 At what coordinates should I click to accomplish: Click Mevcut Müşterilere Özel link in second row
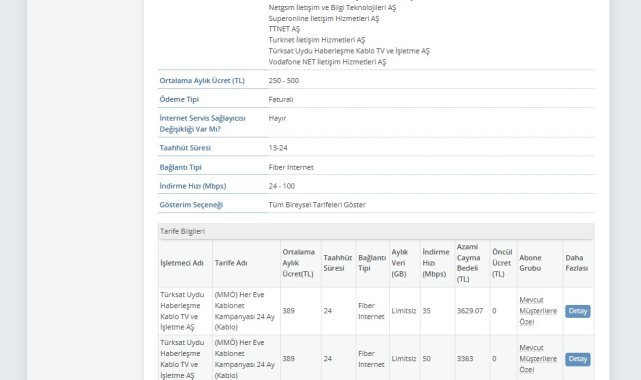(538, 359)
